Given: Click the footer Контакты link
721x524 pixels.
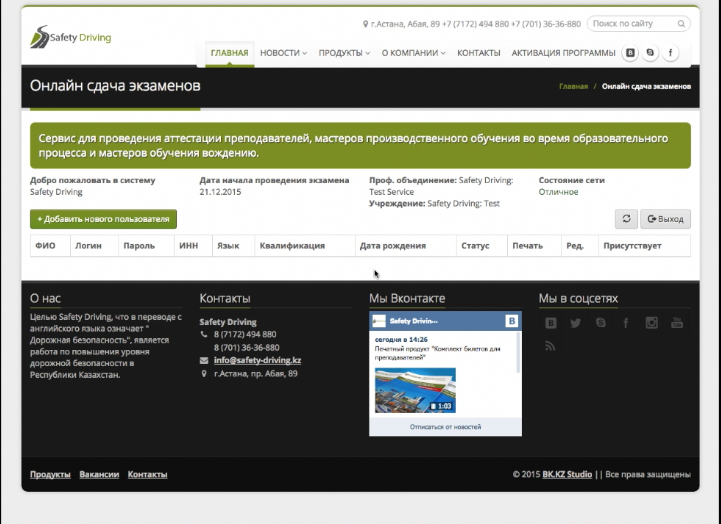Looking at the screenshot, I should [x=148, y=474].
